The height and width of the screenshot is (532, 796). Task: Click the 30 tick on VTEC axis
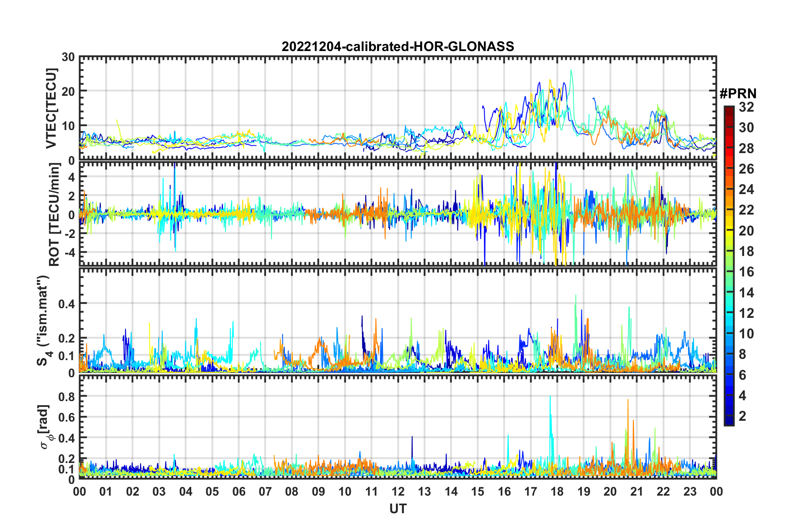click(x=68, y=58)
